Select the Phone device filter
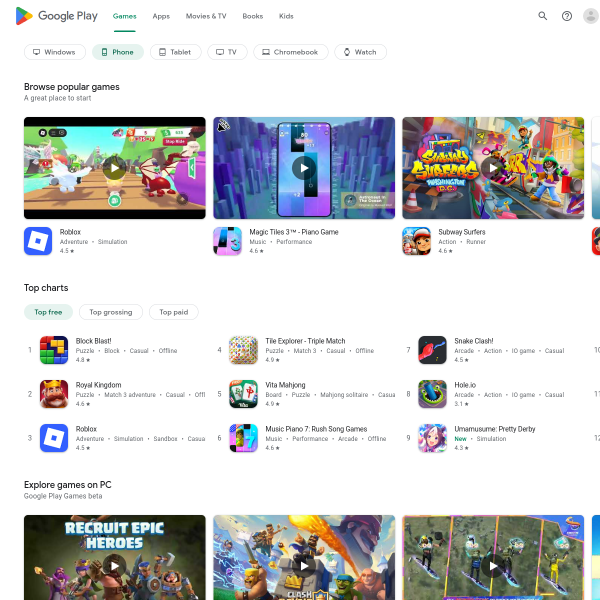Image resolution: width=600 pixels, height=600 pixels. click(118, 52)
